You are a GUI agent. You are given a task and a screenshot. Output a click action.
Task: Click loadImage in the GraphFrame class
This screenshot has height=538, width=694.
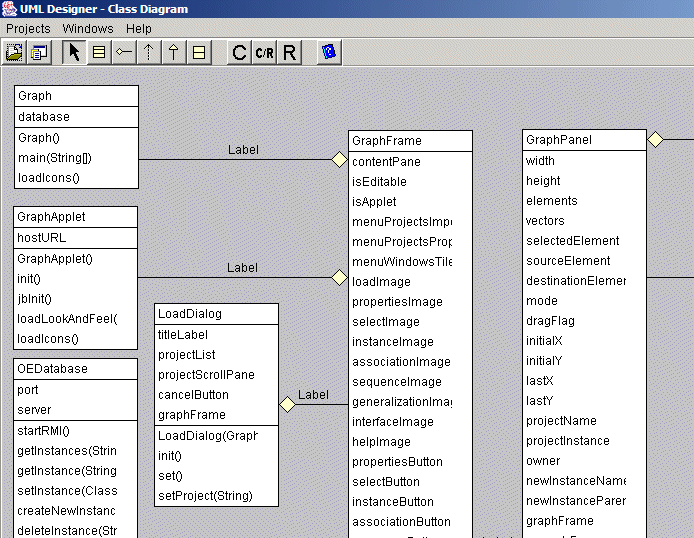[381, 282]
